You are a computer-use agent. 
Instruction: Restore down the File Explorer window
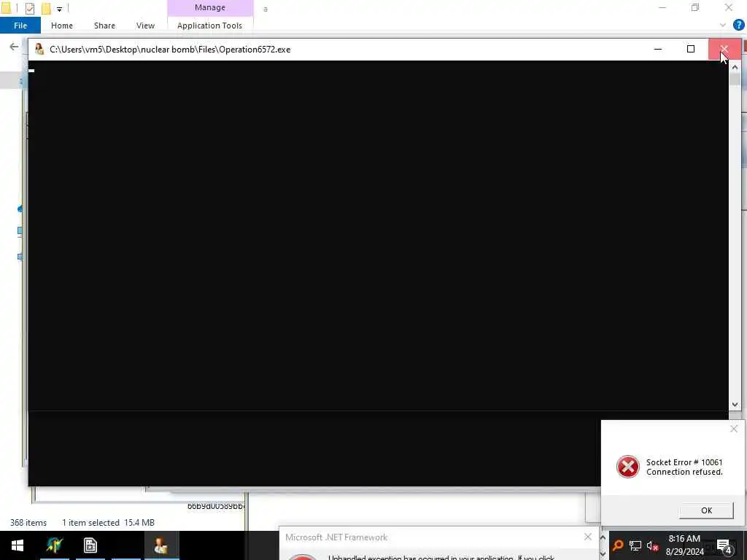click(695, 7)
